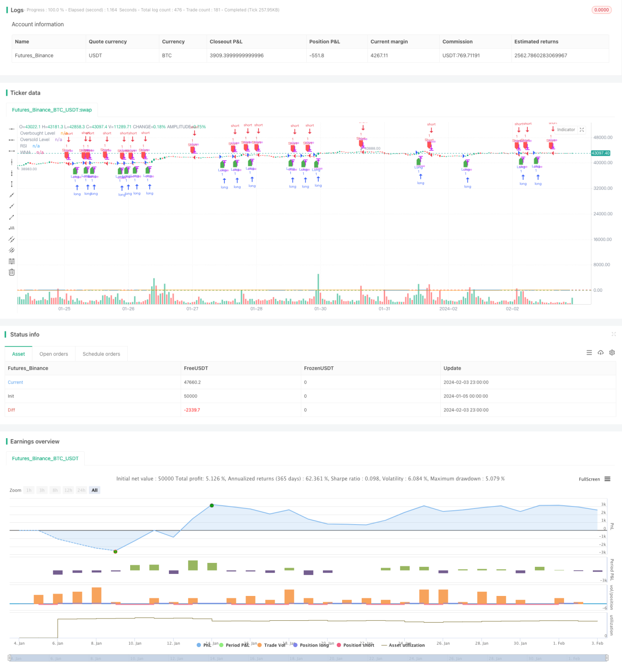Image resolution: width=622 pixels, height=672 pixels.
Task: Toggle the Trade Vol legend series
Action: click(x=271, y=645)
